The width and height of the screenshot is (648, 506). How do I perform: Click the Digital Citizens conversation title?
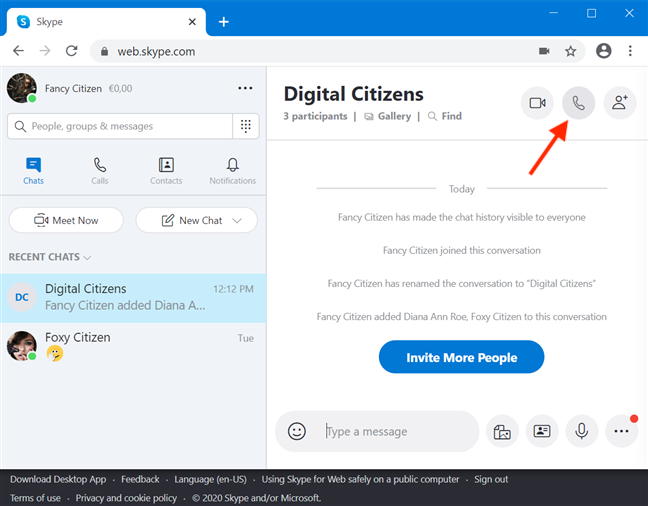point(353,94)
